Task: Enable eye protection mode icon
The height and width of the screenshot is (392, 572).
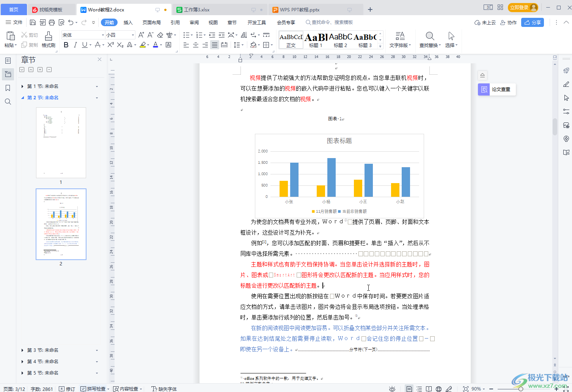Action: [x=392, y=389]
